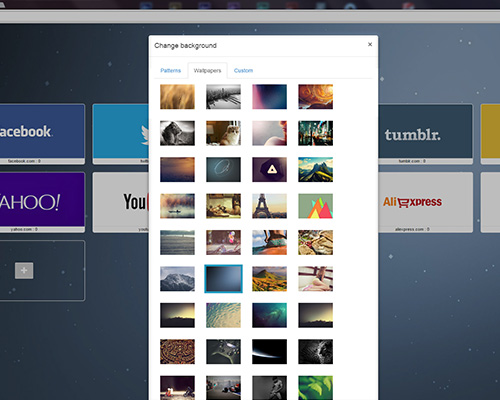Viewport: 500px width, 400px height.
Task: Select the snowy mountain peak wallpaper
Action: click(177, 279)
